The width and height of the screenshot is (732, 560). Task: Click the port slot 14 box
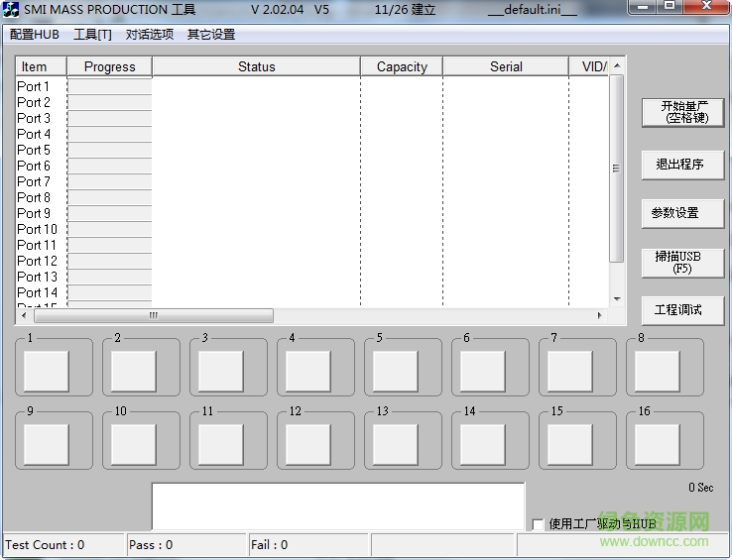point(483,445)
